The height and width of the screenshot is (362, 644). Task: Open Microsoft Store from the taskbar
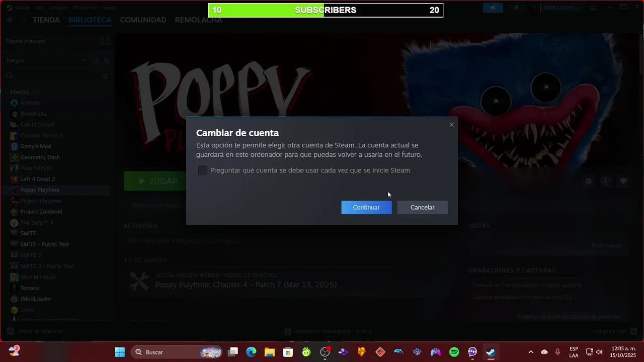[288, 352]
